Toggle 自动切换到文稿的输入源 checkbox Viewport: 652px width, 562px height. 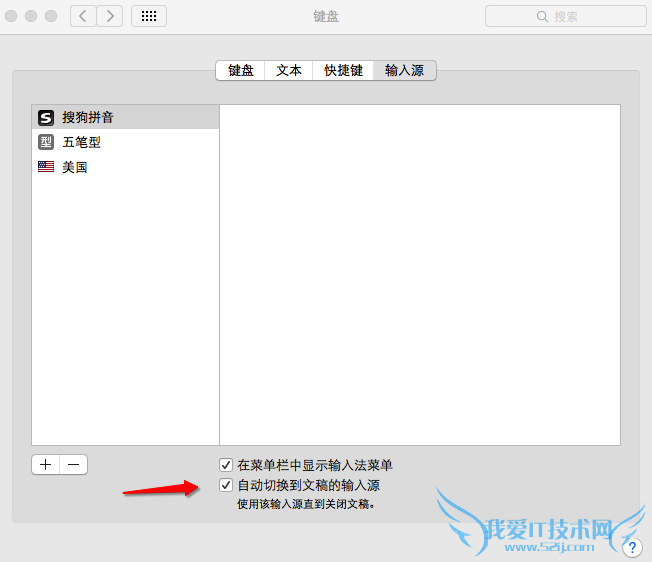[x=226, y=485]
